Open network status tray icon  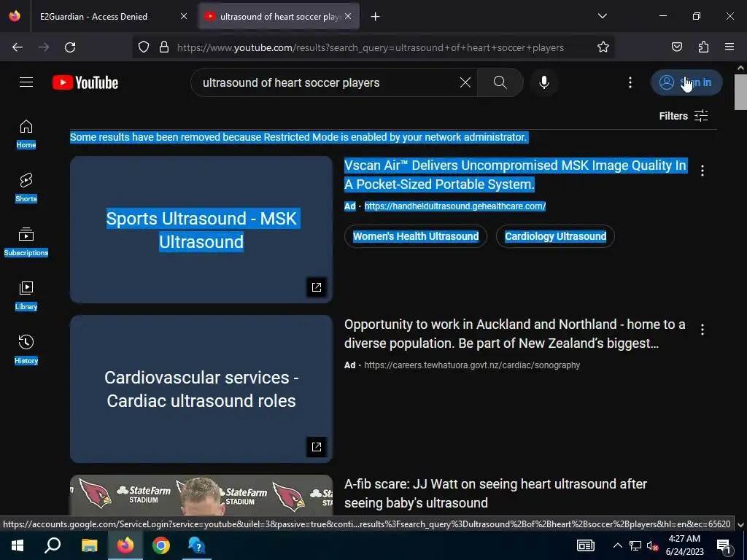point(635,545)
